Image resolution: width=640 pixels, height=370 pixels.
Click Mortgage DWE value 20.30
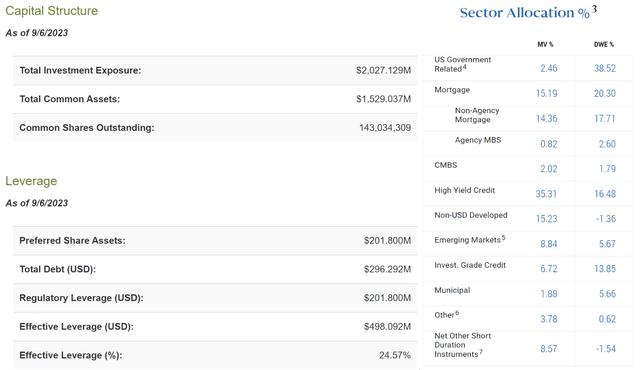coord(604,93)
